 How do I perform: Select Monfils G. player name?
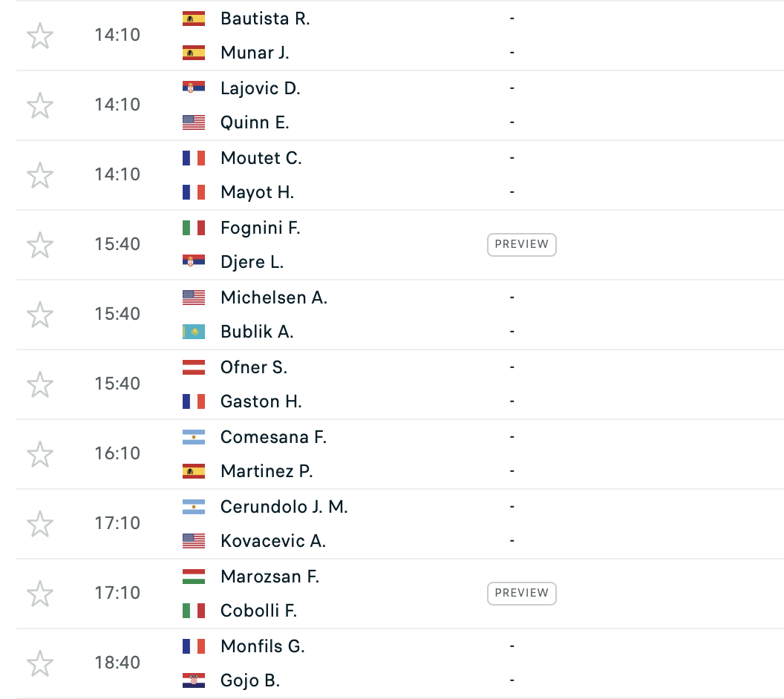tap(262, 646)
